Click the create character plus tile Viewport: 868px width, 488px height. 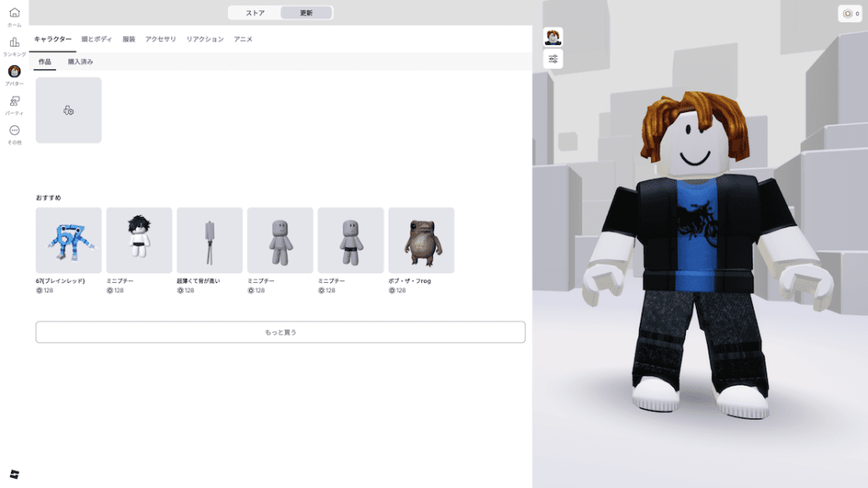69,110
